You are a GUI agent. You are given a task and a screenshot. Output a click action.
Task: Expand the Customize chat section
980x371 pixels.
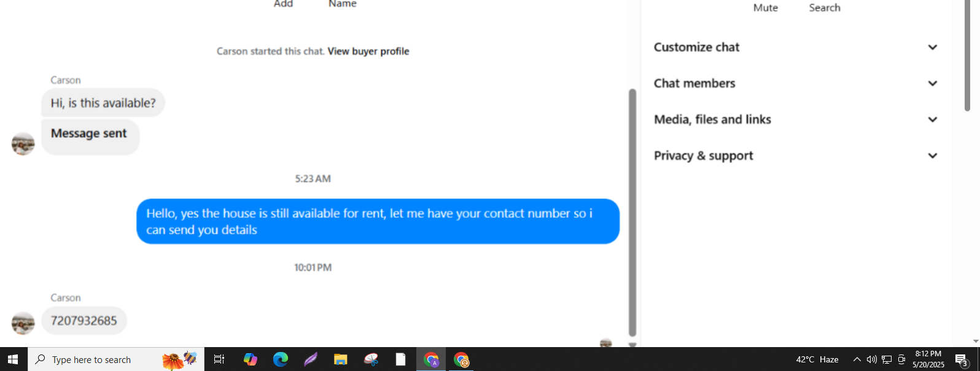coord(796,47)
